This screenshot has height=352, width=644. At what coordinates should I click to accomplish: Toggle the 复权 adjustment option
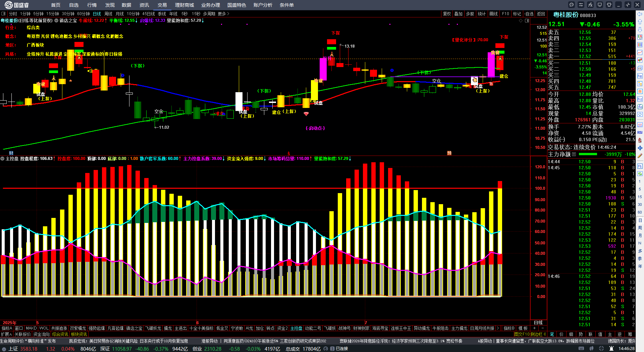(x=447, y=14)
